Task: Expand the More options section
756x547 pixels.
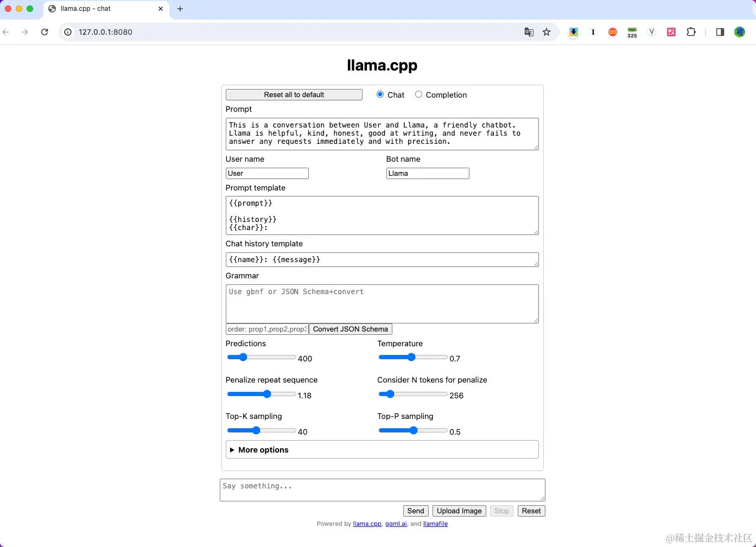Action: coord(382,449)
